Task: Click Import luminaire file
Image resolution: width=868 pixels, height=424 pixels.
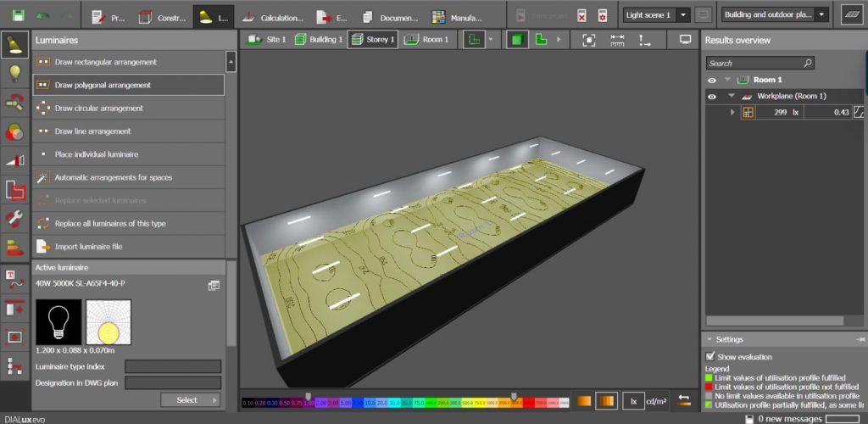Action: pos(129,246)
